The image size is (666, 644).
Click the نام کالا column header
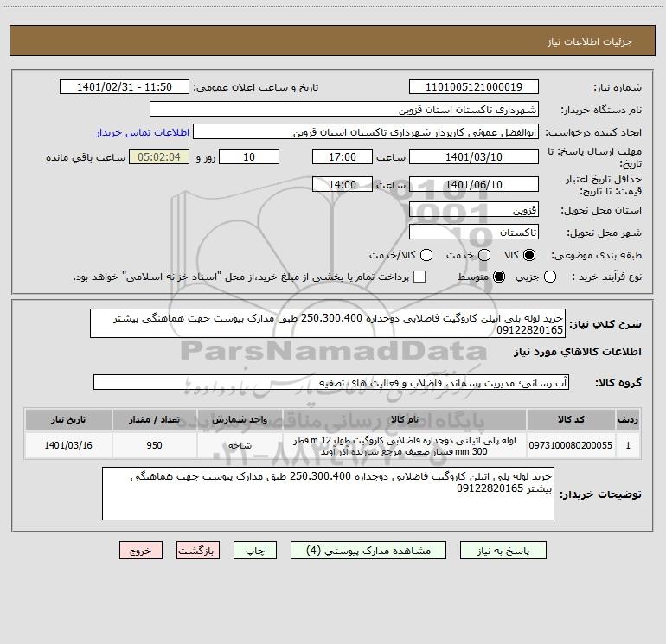tap(405, 419)
